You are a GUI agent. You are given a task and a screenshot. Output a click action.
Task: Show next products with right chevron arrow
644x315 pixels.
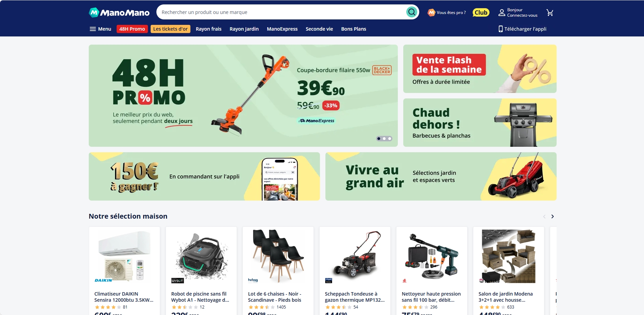(x=553, y=217)
